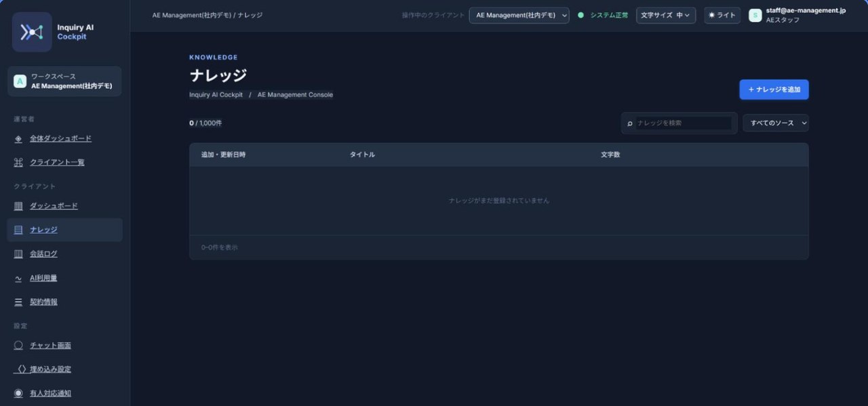Click the workspace avatar icon labeled A
868x406 pixels.
pos(20,81)
